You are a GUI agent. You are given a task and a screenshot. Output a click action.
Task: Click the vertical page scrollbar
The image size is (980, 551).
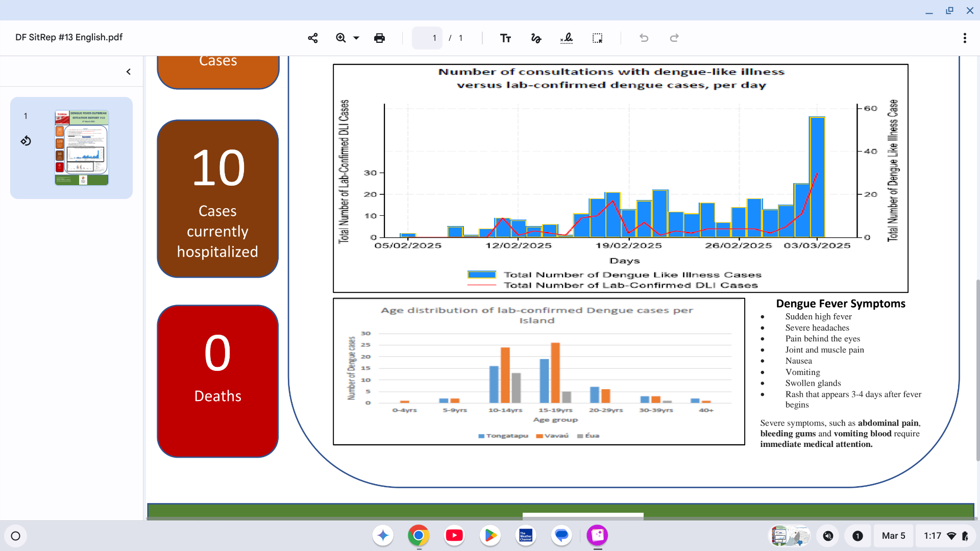pyautogui.click(x=977, y=370)
